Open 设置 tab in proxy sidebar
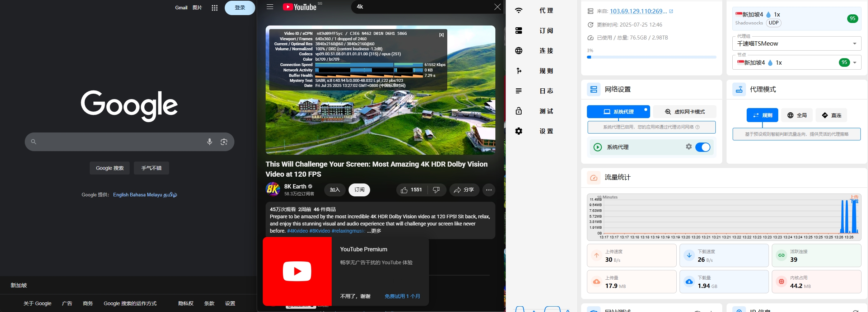The width and height of the screenshot is (868, 312). pos(541,131)
